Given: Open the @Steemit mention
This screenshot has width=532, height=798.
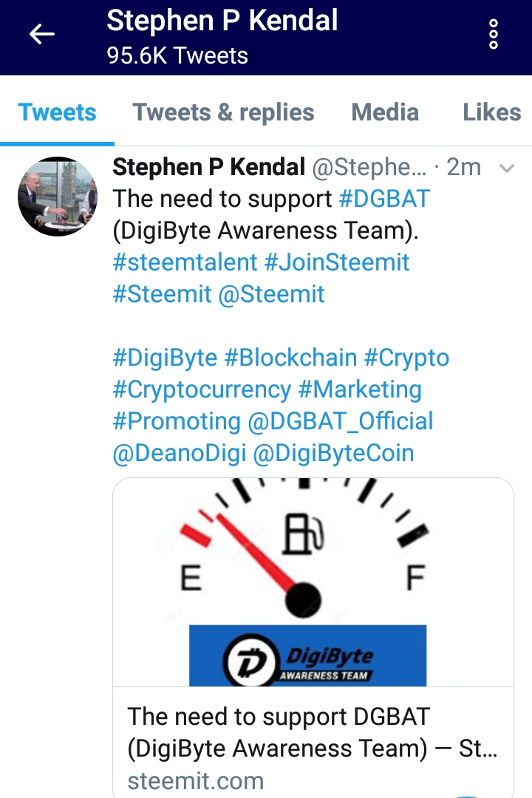Looking at the screenshot, I should (271, 294).
